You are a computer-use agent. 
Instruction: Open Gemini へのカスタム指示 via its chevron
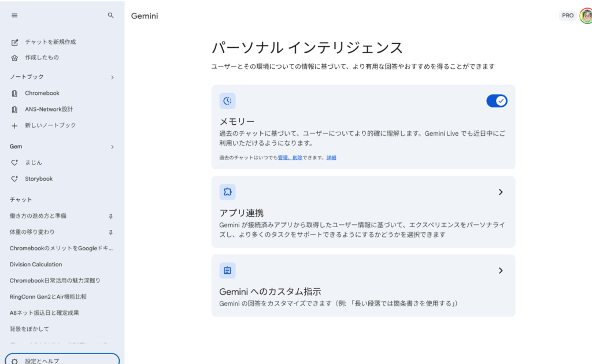[x=501, y=270]
